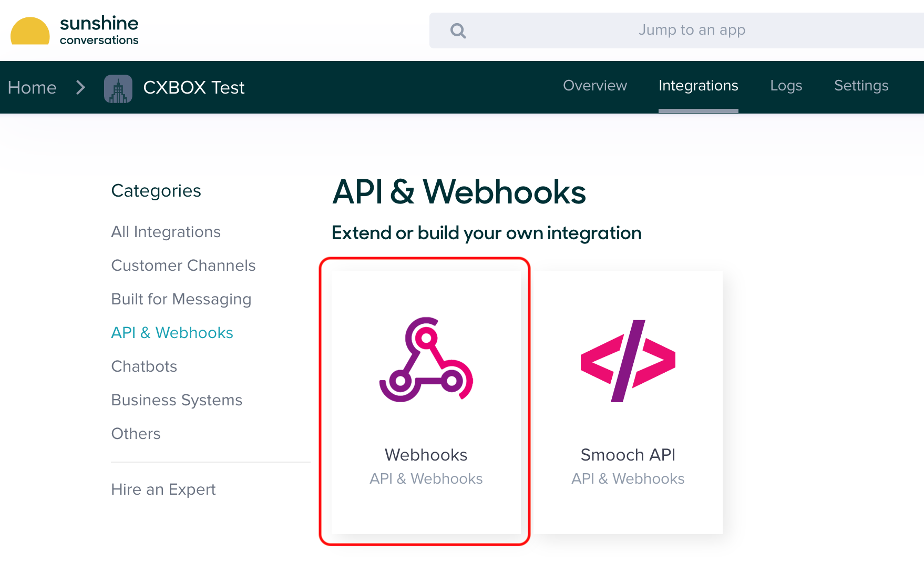Go to the Home breadcrumb link
This screenshot has width=924, height=572.
click(32, 87)
